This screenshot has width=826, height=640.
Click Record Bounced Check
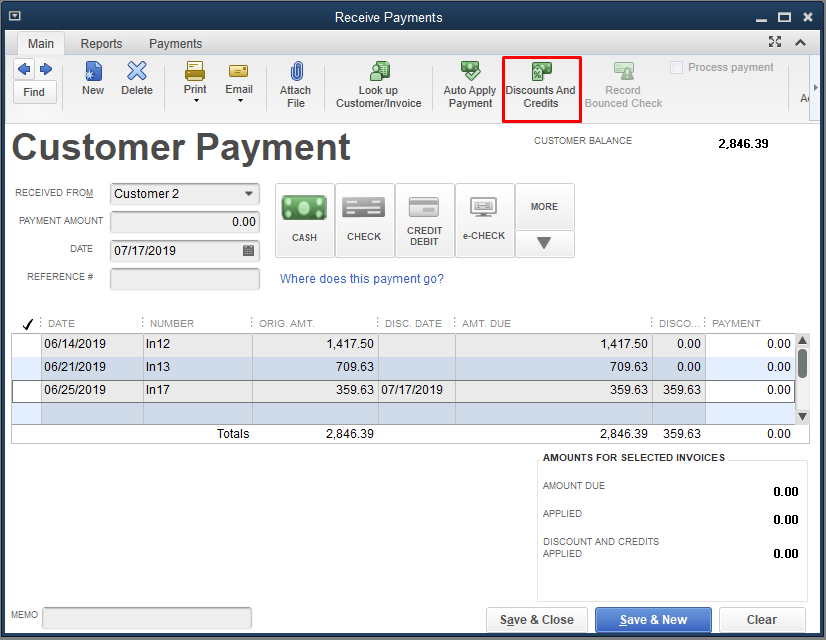click(x=624, y=84)
